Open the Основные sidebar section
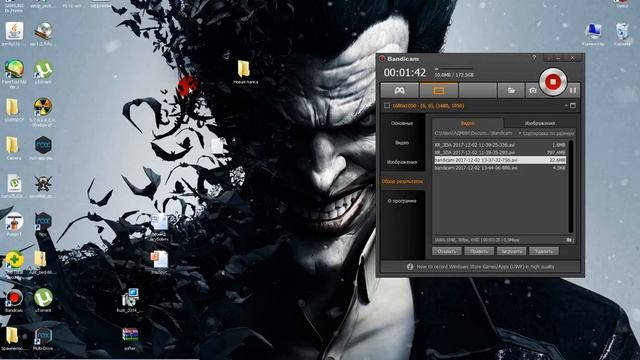Image resolution: width=640 pixels, height=360 pixels. [402, 123]
